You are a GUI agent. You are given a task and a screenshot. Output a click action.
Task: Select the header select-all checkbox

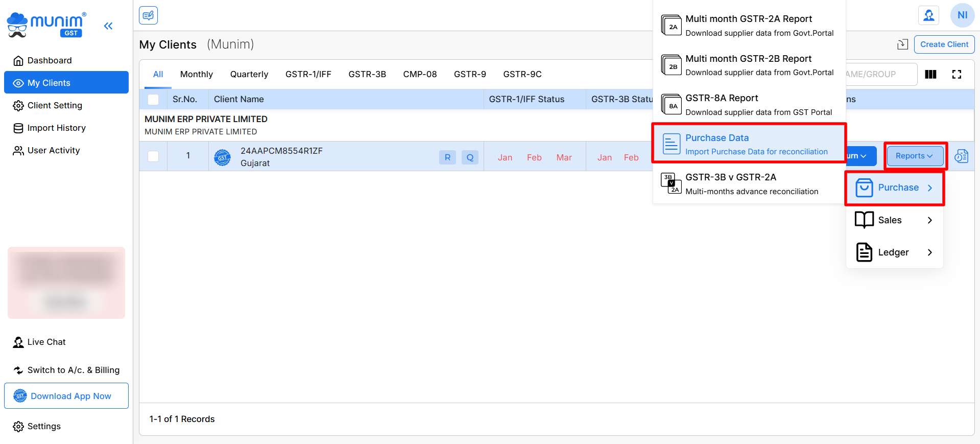(153, 100)
